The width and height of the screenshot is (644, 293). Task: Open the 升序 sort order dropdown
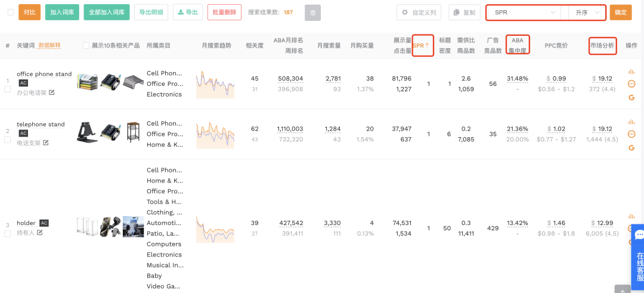pos(583,13)
